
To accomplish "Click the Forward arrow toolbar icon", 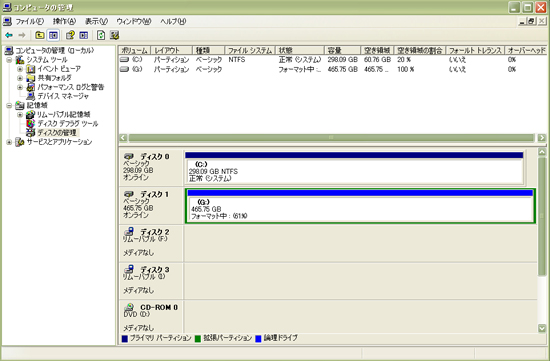I will click(x=22, y=35).
